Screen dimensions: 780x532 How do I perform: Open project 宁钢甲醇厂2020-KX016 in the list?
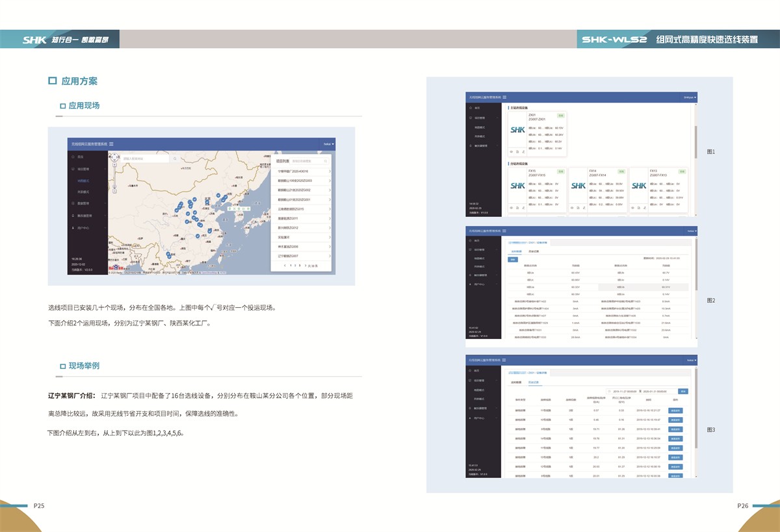click(302, 171)
